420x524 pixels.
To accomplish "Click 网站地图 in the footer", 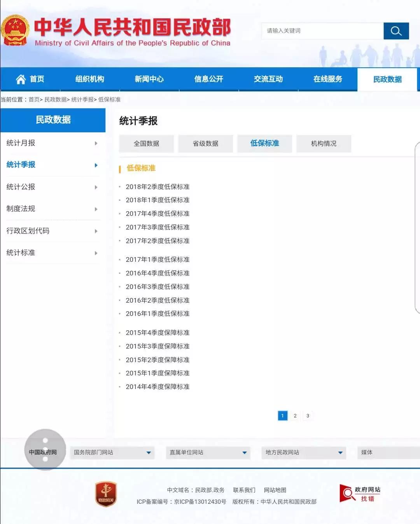I will (275, 490).
